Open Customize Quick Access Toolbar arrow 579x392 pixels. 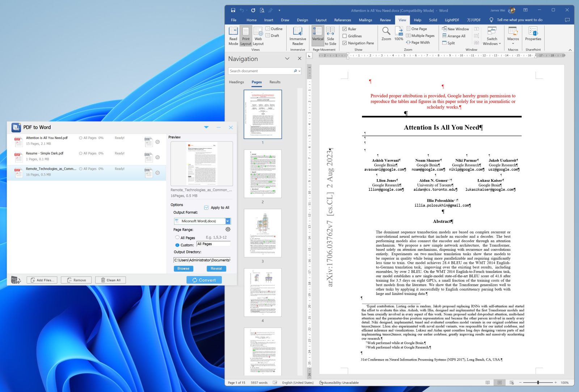pos(279,10)
